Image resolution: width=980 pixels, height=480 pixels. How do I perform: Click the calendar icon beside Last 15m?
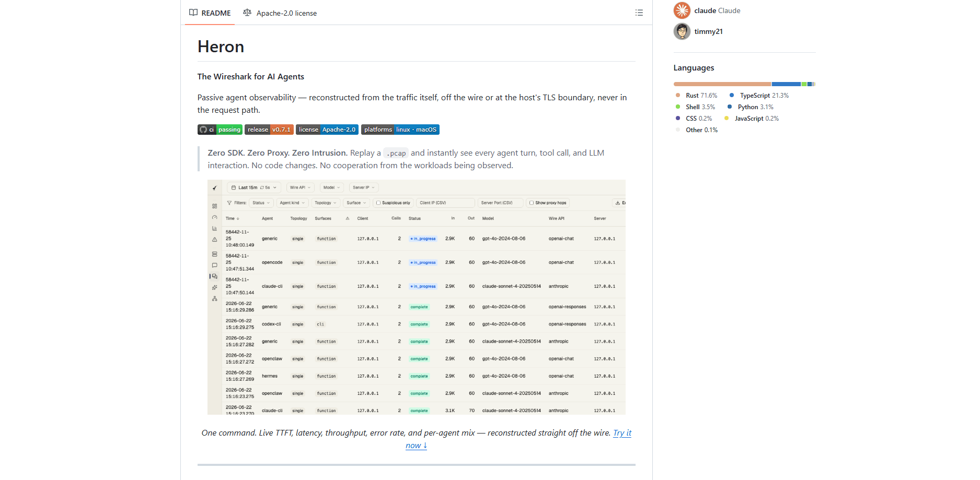[234, 188]
